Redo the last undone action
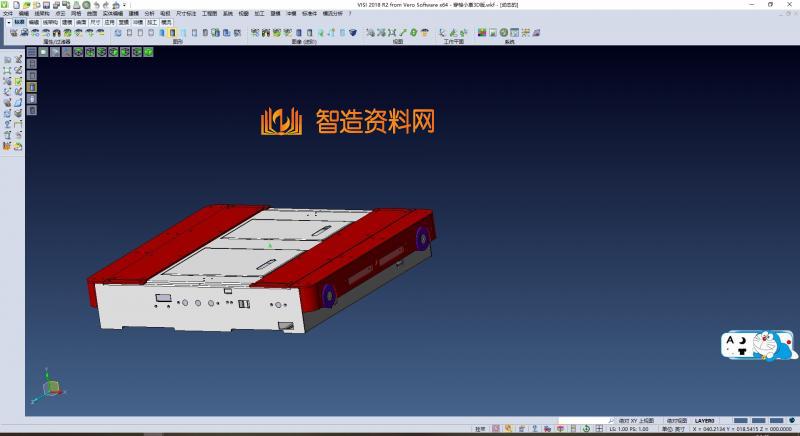The width and height of the screenshot is (800, 436). click(106, 5)
